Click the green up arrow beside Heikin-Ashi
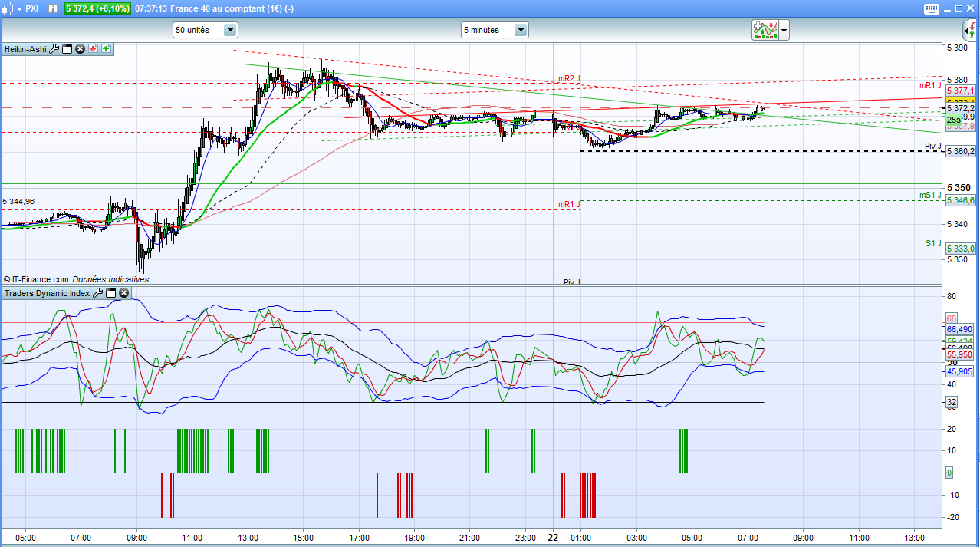This screenshot has height=547, width=980. tap(105, 49)
